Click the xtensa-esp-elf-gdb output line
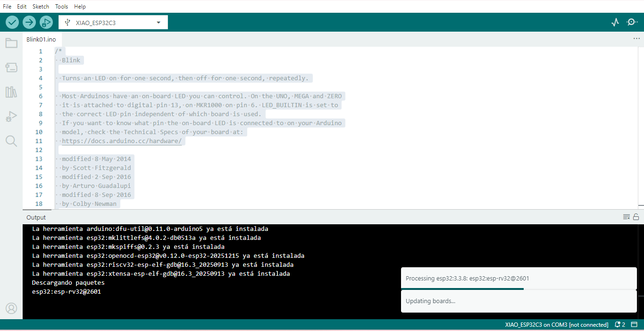 (161, 273)
